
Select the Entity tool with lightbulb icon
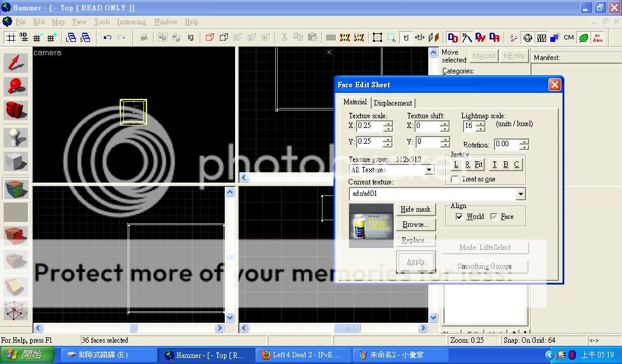[16, 138]
